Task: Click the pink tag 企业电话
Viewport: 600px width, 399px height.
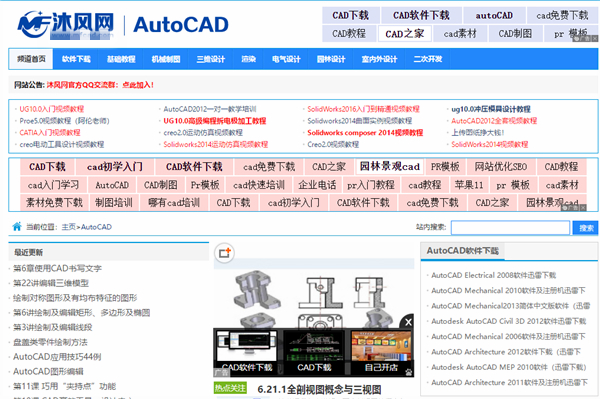Action: tap(317, 185)
